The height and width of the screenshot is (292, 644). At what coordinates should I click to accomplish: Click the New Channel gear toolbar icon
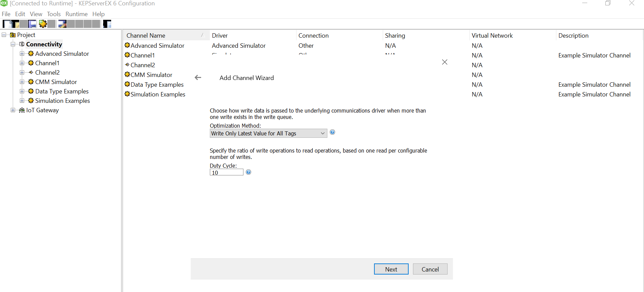pyautogui.click(x=43, y=24)
